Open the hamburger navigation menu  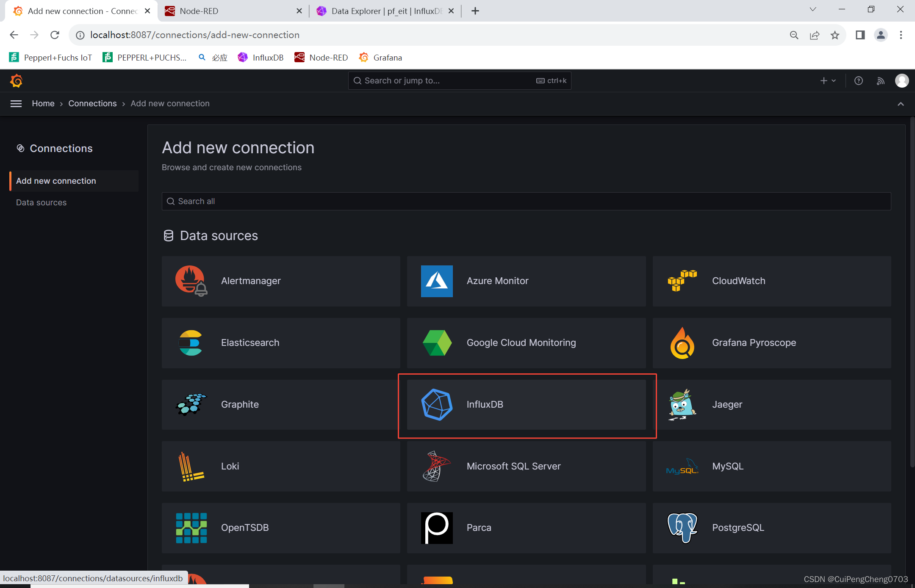16,104
